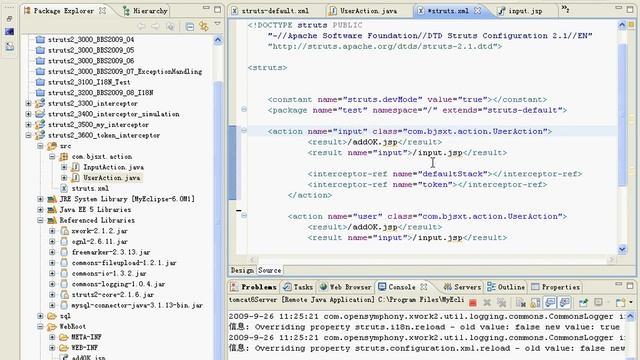640x360 pixels.
Task: Close the Console view tab
Action: coord(424,287)
